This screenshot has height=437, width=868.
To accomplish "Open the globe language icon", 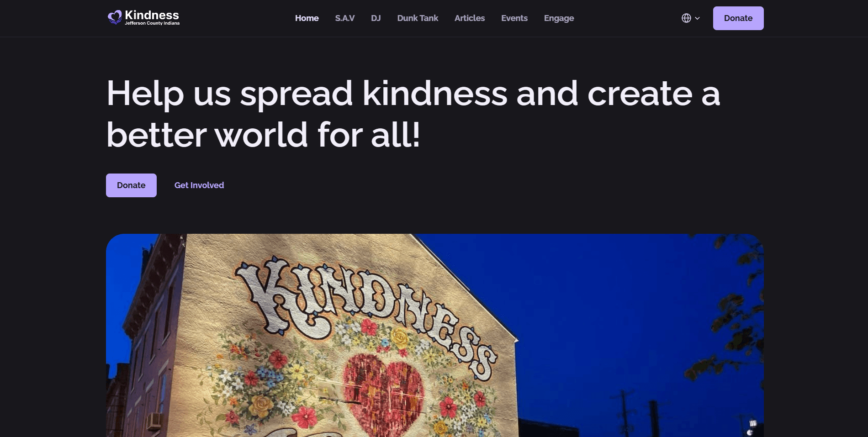I will point(686,18).
